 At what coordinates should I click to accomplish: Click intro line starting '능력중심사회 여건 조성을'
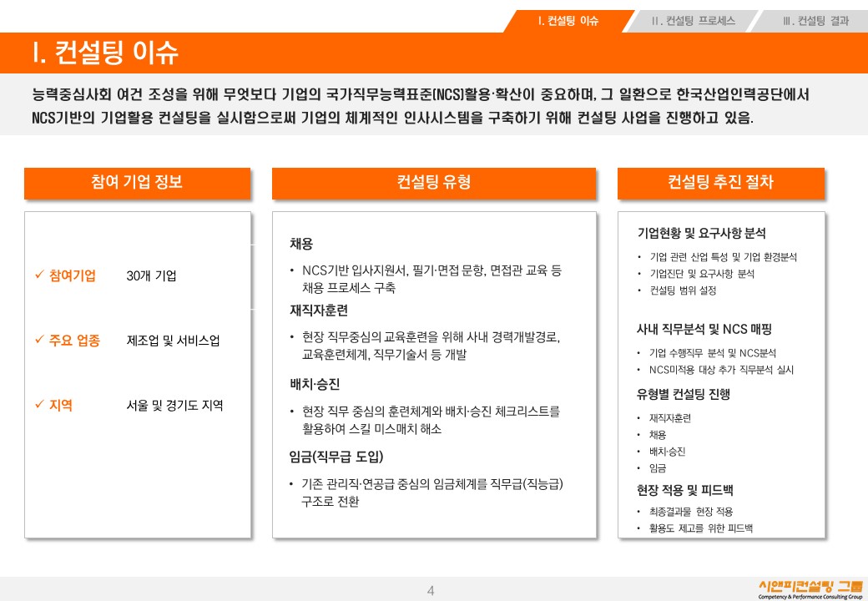tap(421, 94)
